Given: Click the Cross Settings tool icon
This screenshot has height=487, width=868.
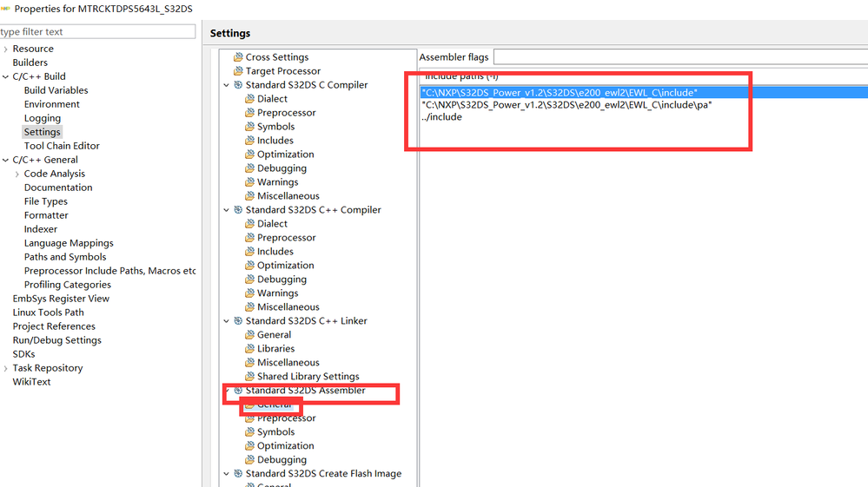Looking at the screenshot, I should coord(238,57).
